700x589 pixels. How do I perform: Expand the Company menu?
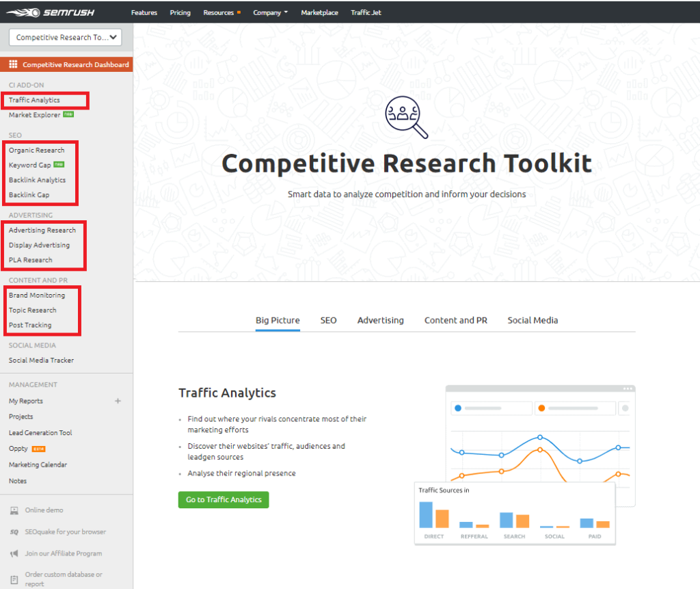pyautogui.click(x=270, y=12)
